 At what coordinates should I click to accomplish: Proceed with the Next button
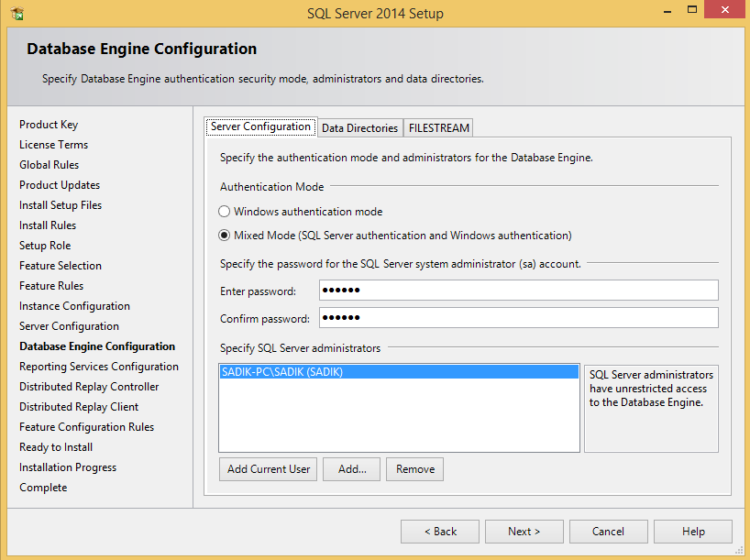tap(524, 532)
